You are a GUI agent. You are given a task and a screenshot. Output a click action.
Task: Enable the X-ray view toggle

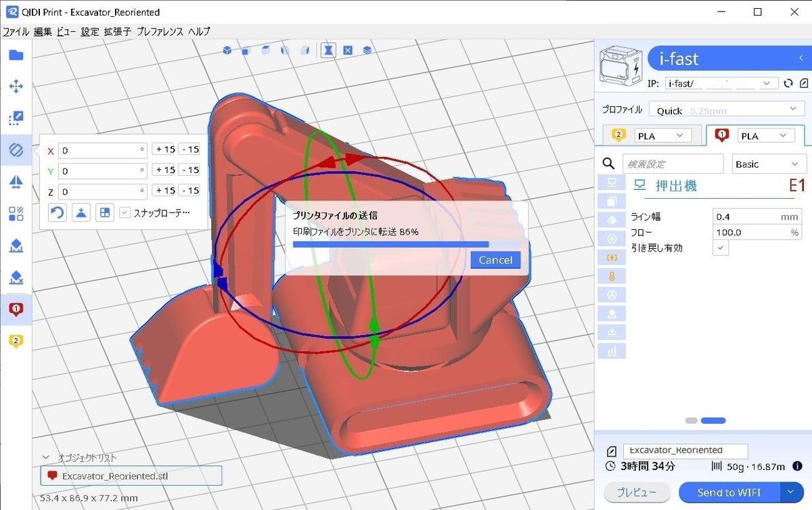click(x=328, y=49)
